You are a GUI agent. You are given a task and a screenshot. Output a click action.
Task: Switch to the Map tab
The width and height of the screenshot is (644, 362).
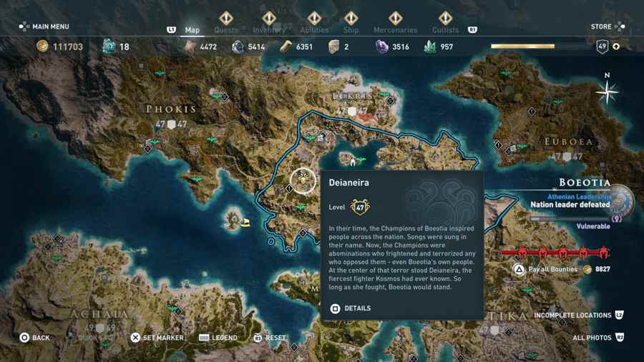click(192, 30)
